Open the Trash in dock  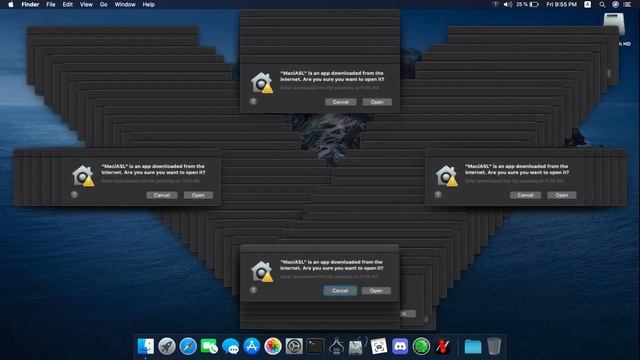pos(494,347)
